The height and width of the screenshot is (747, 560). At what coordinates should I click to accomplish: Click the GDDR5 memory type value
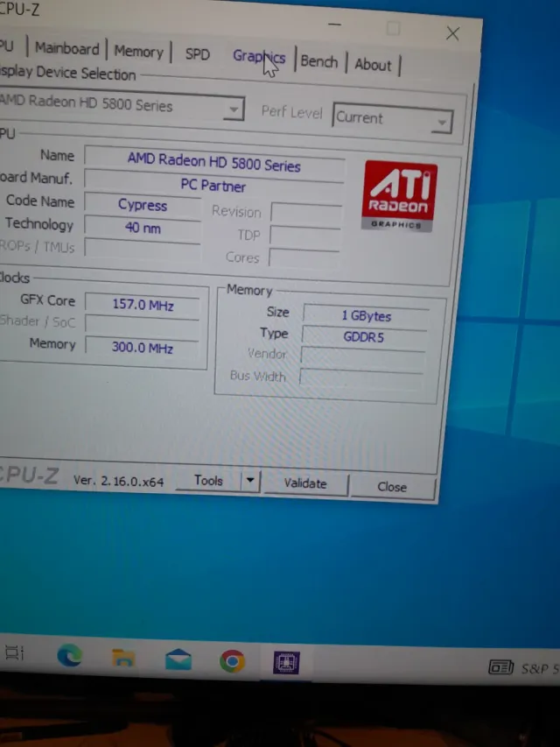tap(364, 337)
